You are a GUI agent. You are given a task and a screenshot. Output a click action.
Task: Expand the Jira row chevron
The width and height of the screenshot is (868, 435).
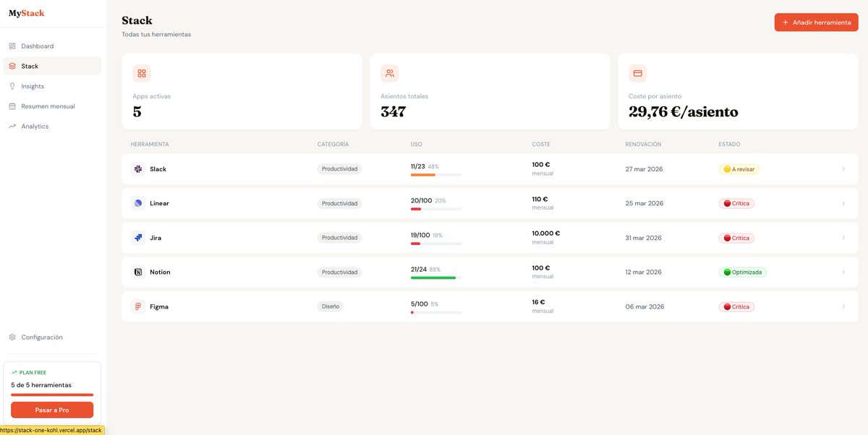click(x=843, y=238)
